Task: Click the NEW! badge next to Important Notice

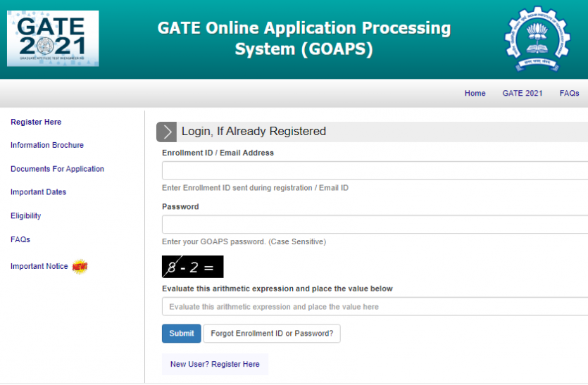Action: [x=80, y=267]
